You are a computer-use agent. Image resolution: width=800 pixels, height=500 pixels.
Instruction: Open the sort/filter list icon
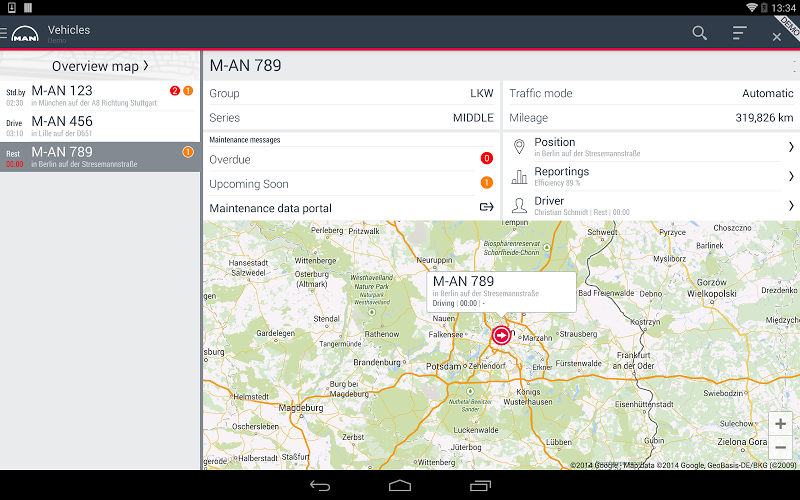point(739,33)
